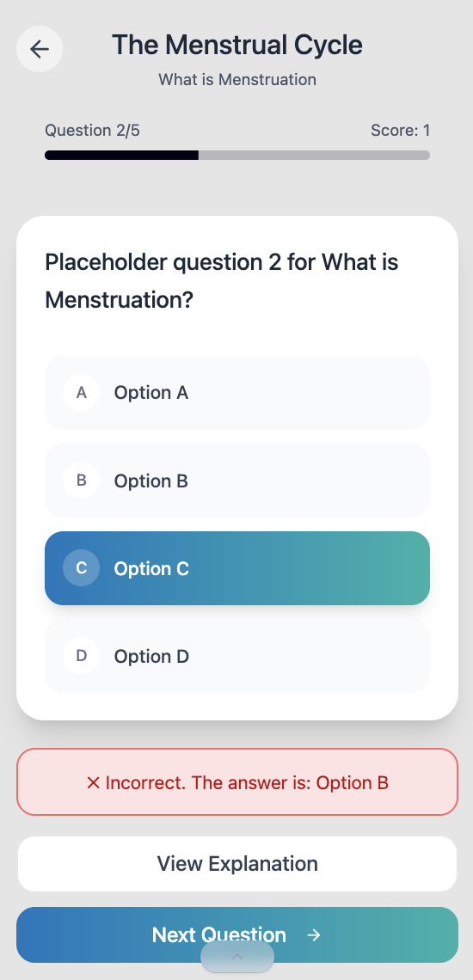The height and width of the screenshot is (980, 473).
Task: Select the highlighted Option C answer
Action: (237, 568)
